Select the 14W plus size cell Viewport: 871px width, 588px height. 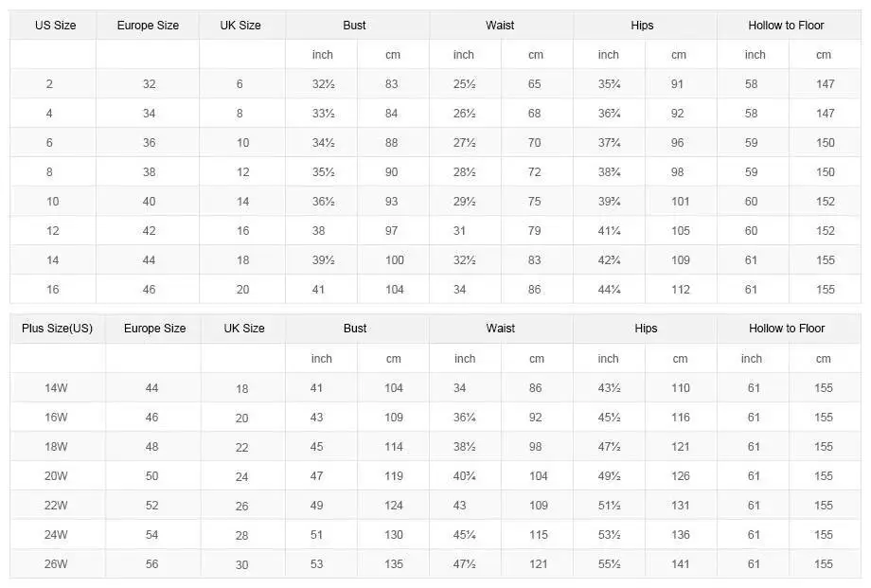click(56, 388)
